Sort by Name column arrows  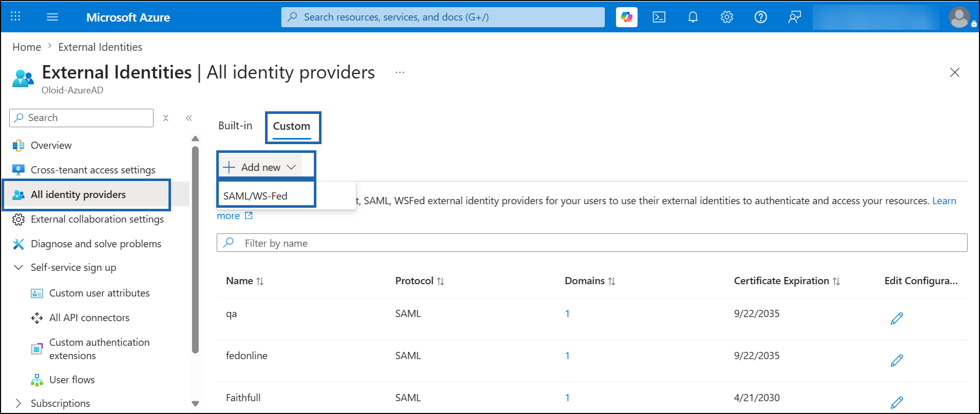coord(260,281)
